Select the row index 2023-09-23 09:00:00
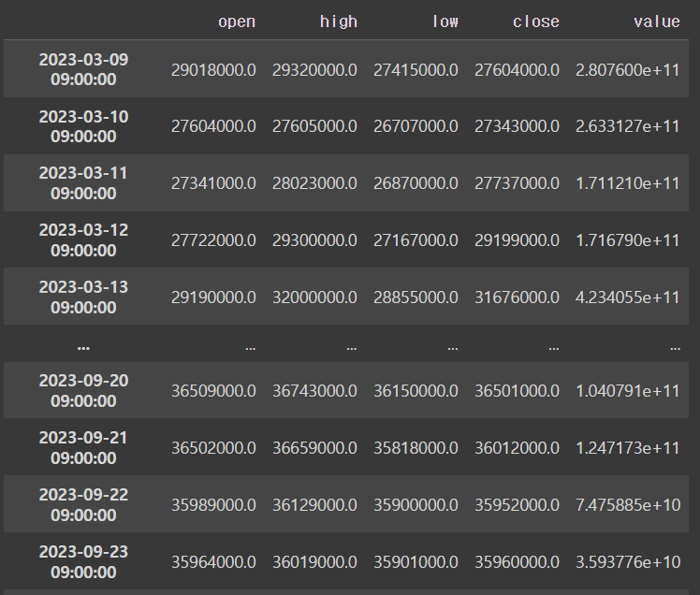 click(x=83, y=562)
